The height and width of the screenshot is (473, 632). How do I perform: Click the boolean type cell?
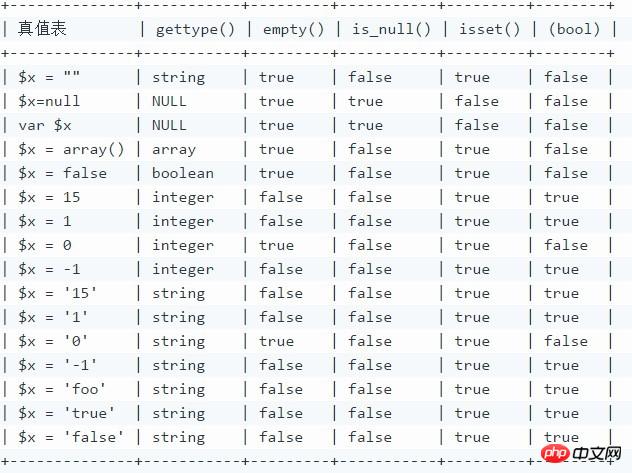pyautogui.click(x=182, y=173)
